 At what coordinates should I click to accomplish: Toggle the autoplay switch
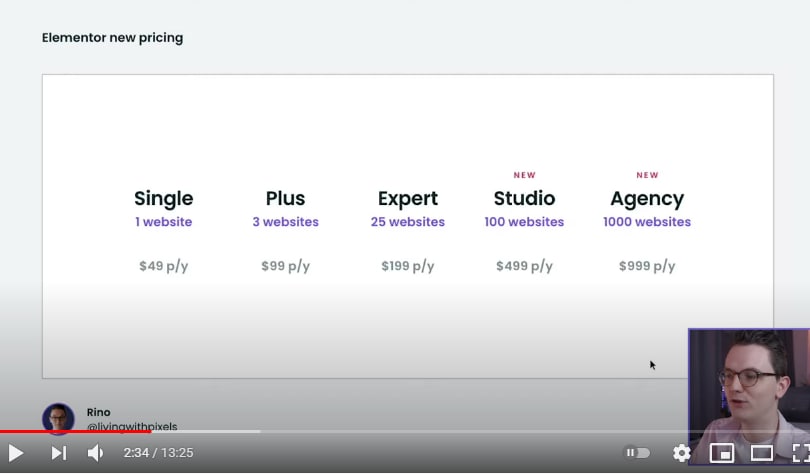[x=637, y=453]
